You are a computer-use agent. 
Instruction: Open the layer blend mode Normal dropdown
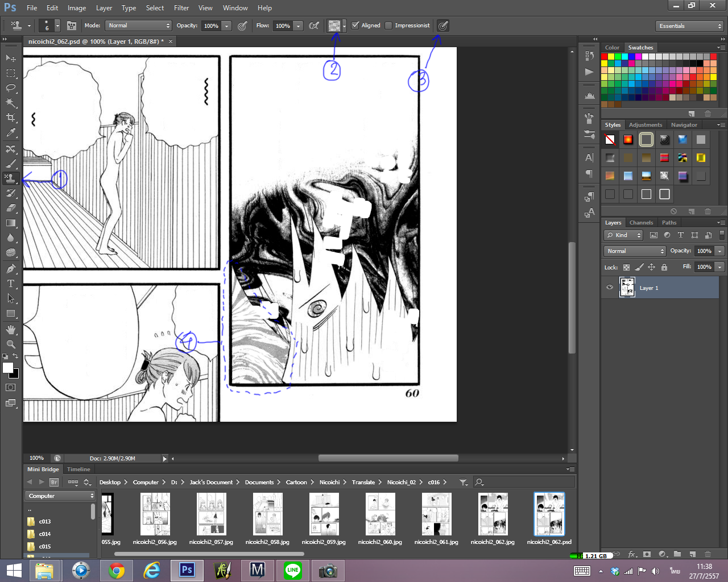point(635,251)
